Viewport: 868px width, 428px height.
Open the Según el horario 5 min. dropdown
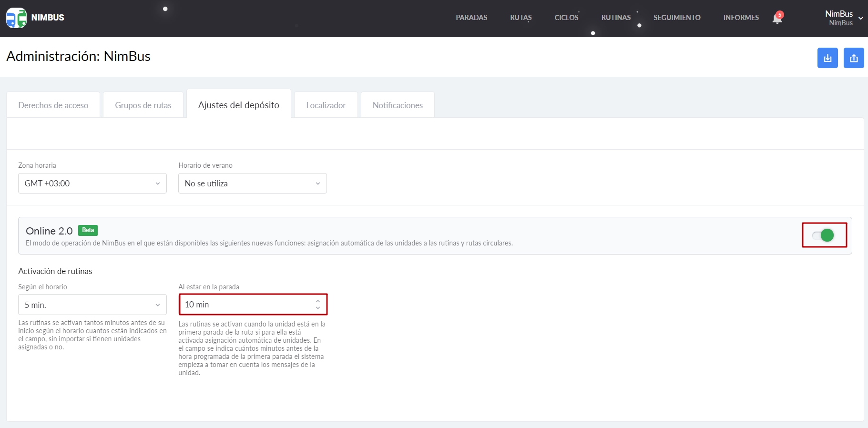[x=92, y=305]
